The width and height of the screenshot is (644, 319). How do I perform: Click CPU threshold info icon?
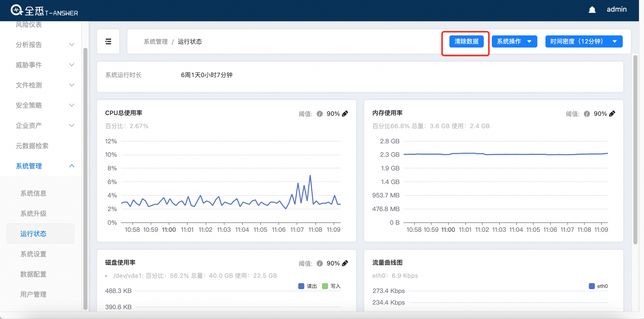(320, 114)
